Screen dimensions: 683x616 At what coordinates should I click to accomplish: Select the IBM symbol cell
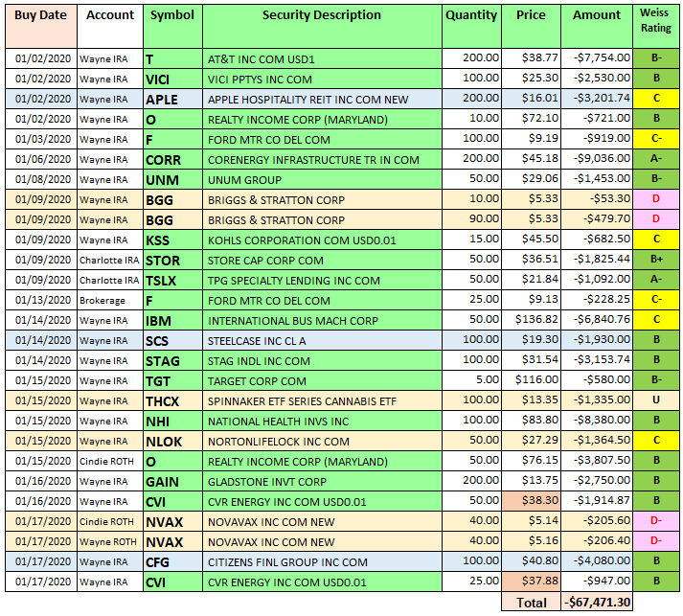pos(158,320)
